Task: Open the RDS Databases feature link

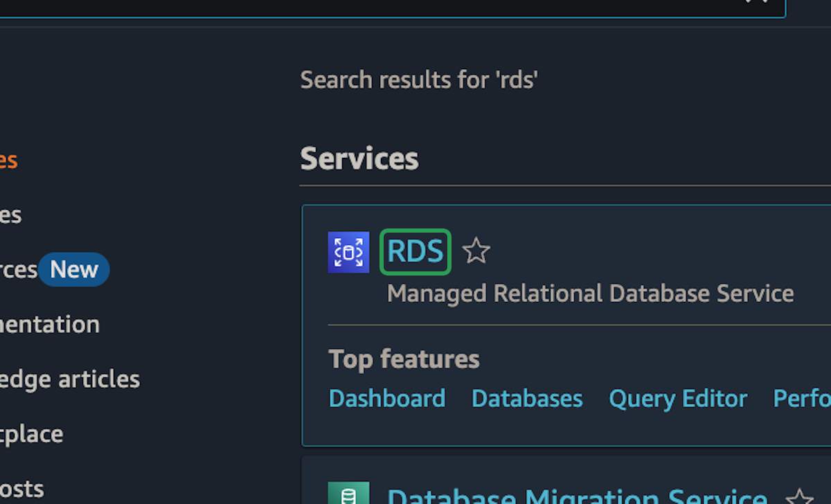Action: click(x=527, y=399)
